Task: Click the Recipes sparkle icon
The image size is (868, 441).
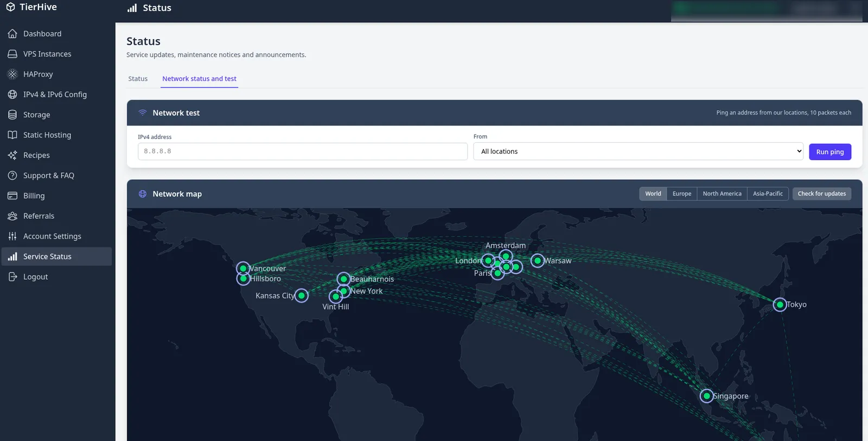Action: tap(12, 155)
